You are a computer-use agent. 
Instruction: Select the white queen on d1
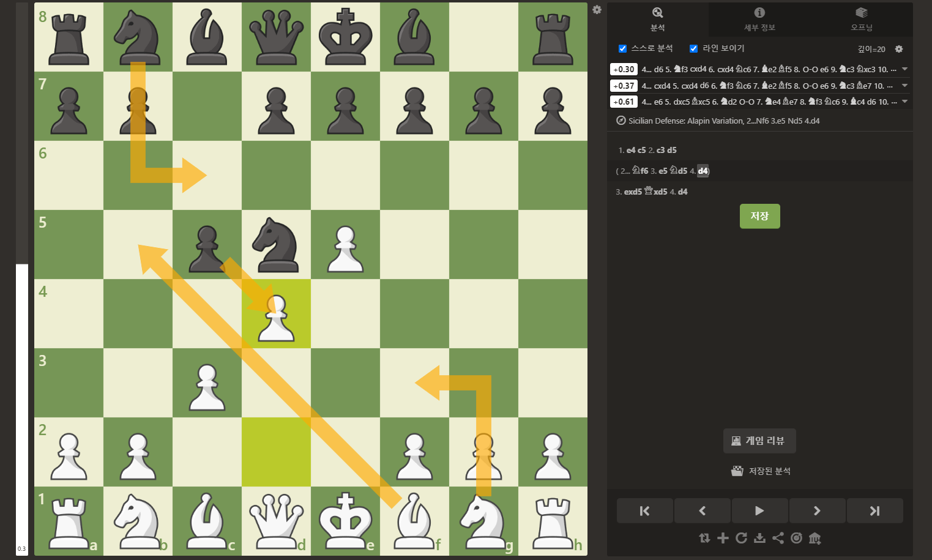pos(276,521)
